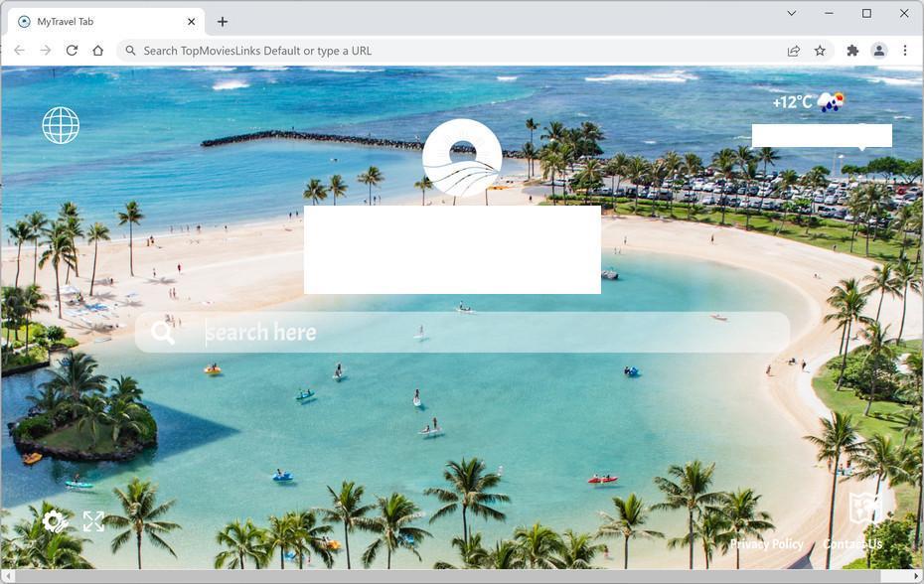Open the Contact Us link
924x584 pixels.
tap(852, 544)
